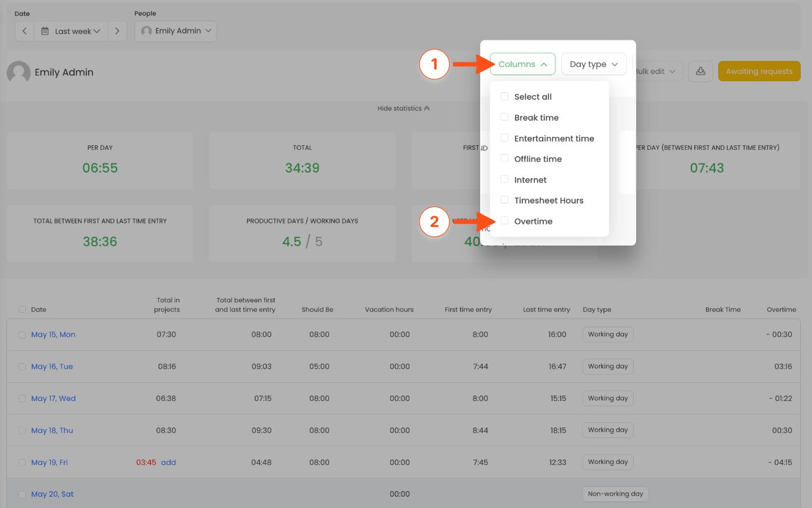Collapse the Columns dropdown

(523, 64)
